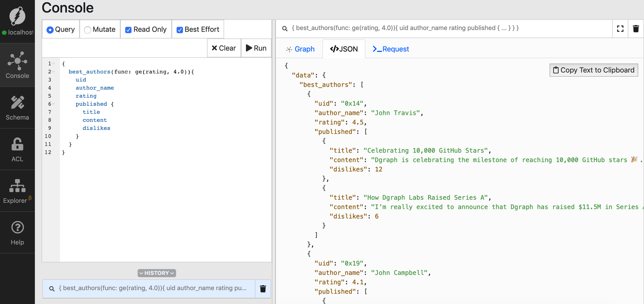The width and height of the screenshot is (644, 304).
Task: Open the Schema editor from sidebar
Action: point(17,107)
